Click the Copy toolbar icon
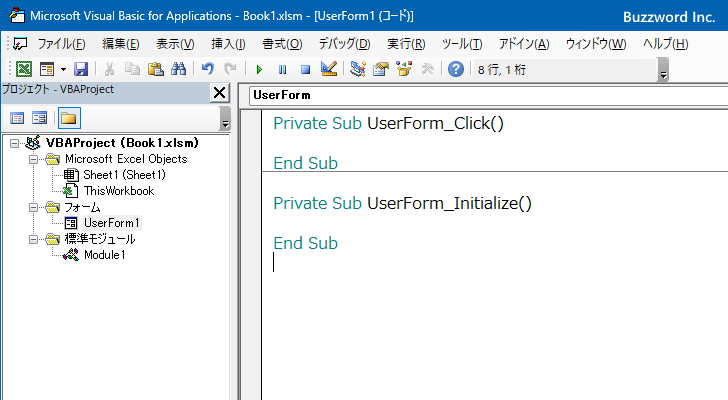 click(x=132, y=69)
